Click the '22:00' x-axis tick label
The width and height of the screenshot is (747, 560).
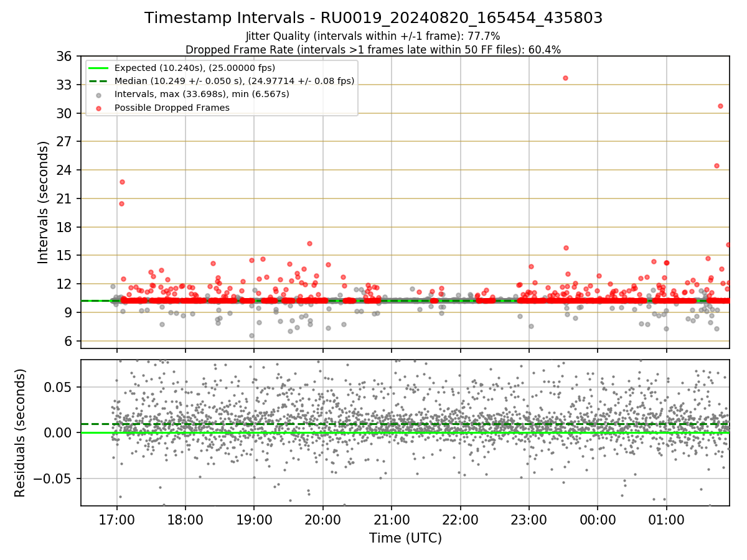pyautogui.click(x=460, y=518)
